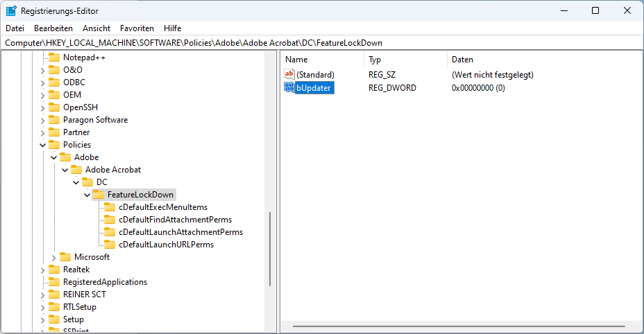Click the cDefaultExecMenuItems folder icon
644x334 pixels.
[110, 207]
